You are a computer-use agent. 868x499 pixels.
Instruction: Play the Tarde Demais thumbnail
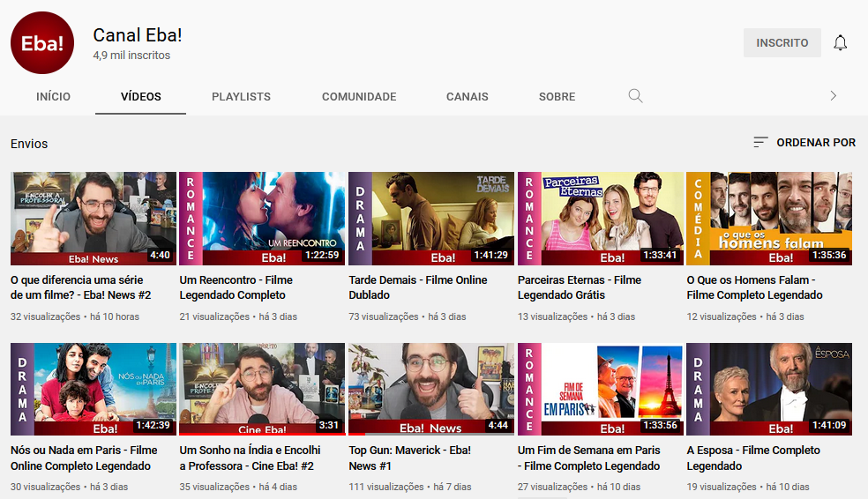click(x=431, y=219)
